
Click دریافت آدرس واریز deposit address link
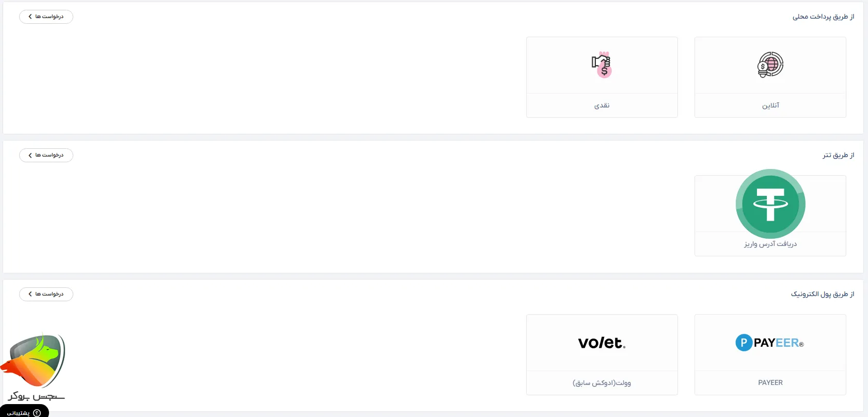point(770,244)
